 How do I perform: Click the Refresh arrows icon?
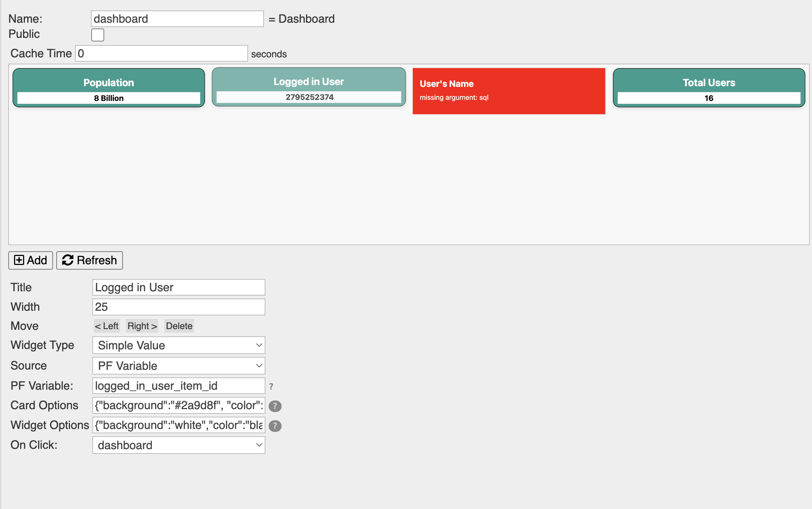pyautogui.click(x=68, y=260)
